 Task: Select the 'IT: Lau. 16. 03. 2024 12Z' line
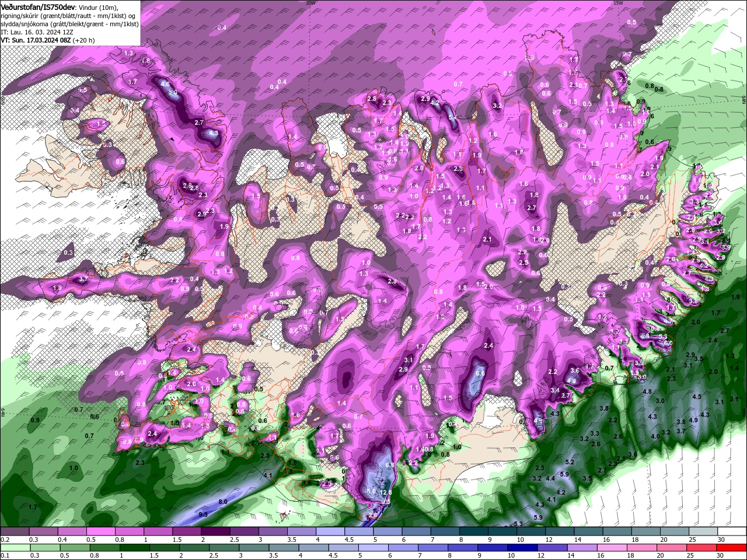coord(37,32)
